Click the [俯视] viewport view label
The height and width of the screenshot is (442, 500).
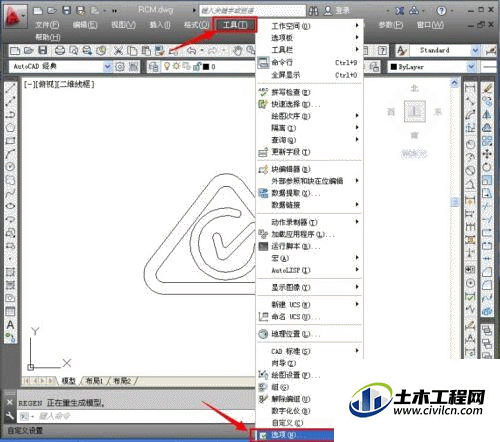[x=46, y=84]
